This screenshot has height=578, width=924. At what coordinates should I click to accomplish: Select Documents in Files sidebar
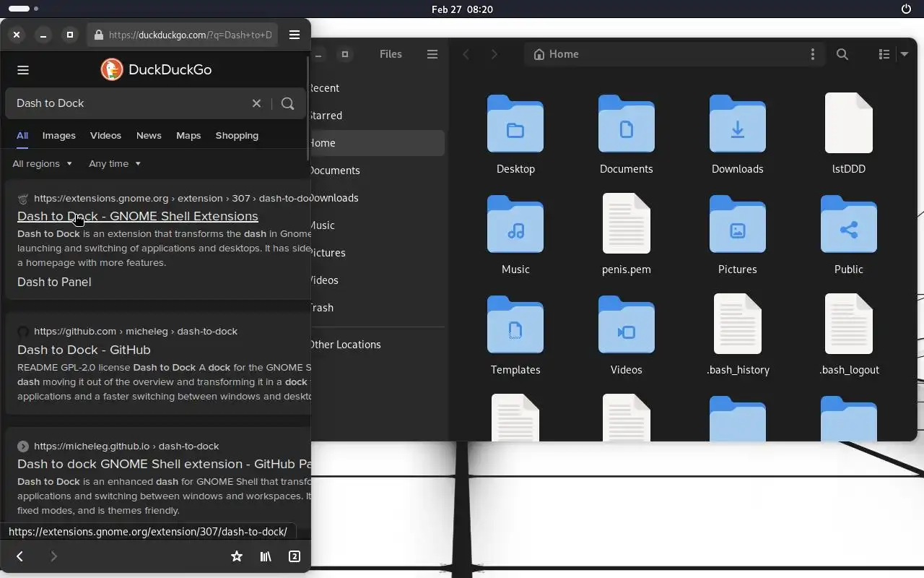point(378,171)
